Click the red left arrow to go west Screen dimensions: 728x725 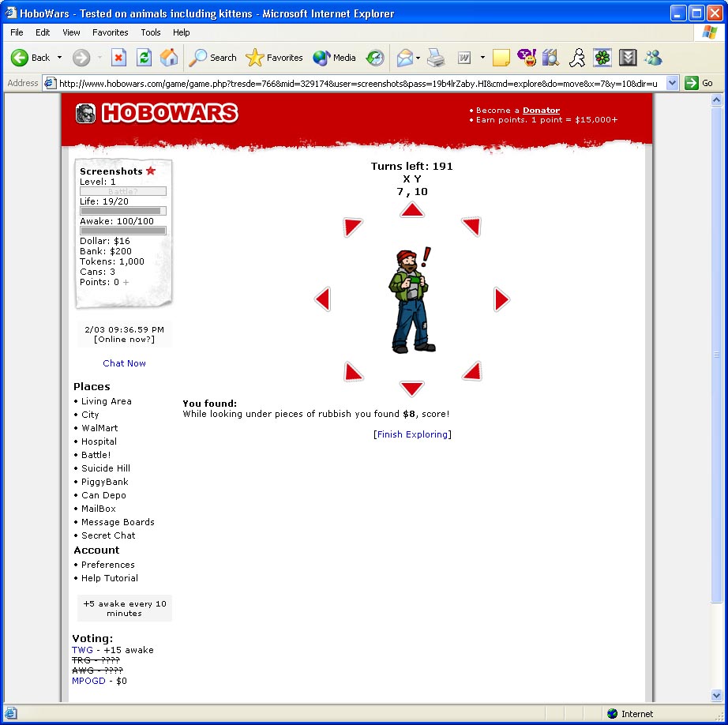tap(322, 299)
